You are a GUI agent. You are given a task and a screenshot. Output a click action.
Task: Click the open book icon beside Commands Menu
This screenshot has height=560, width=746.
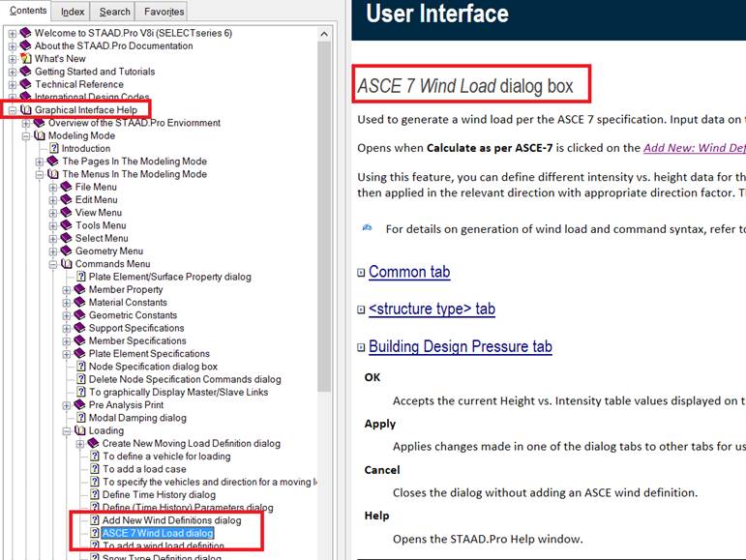click(x=66, y=263)
